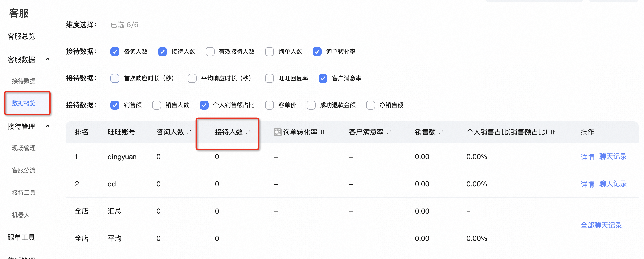The height and width of the screenshot is (259, 644).
Task: Click the 平均 row label
Action: (114, 238)
